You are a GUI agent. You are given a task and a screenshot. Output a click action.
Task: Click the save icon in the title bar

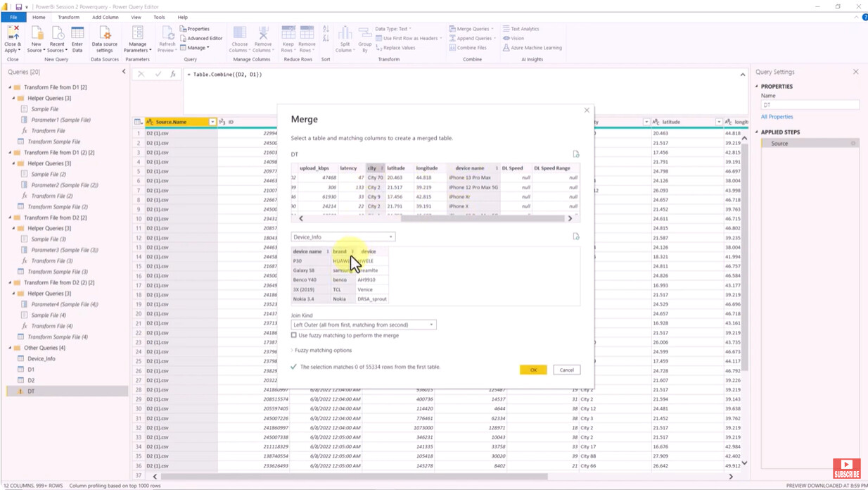18,6
